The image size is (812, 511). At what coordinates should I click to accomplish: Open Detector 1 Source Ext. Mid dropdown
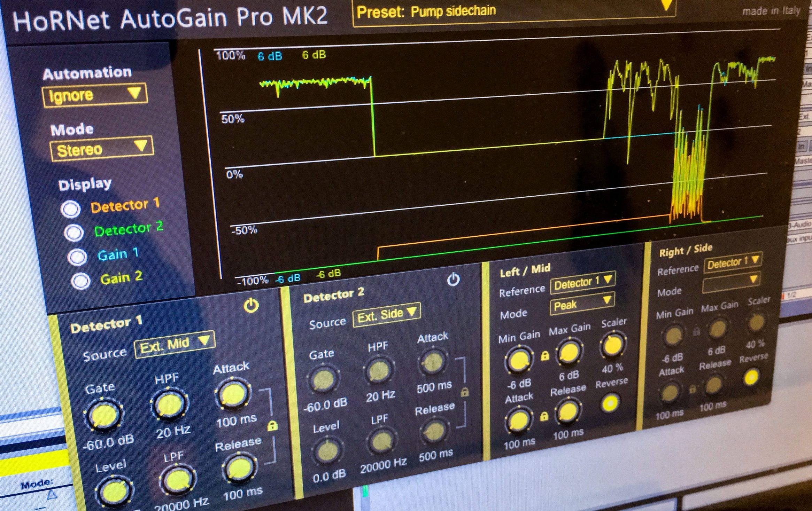pos(175,344)
